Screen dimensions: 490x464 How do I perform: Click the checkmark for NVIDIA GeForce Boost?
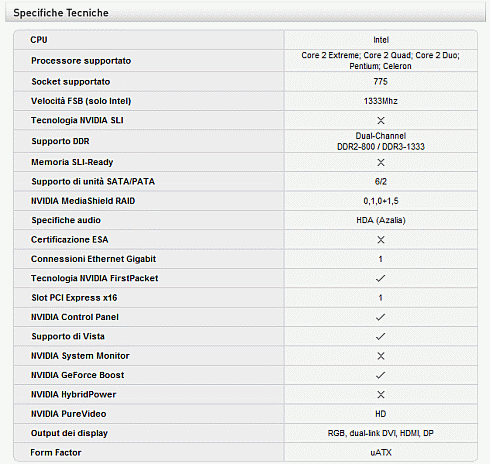(381, 375)
